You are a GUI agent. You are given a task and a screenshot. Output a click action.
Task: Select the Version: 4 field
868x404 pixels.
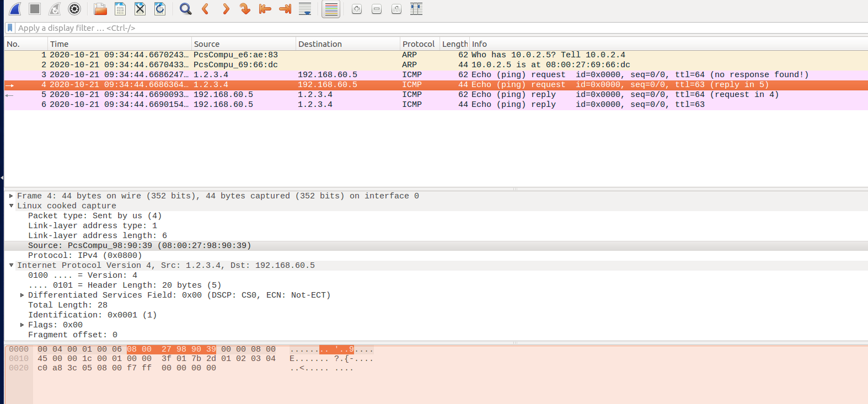(x=83, y=276)
